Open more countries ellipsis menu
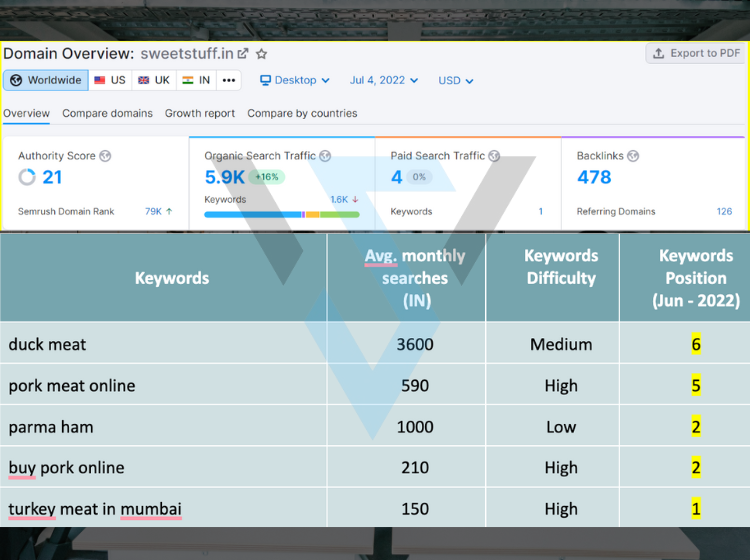This screenshot has height=560, width=750. tap(229, 80)
